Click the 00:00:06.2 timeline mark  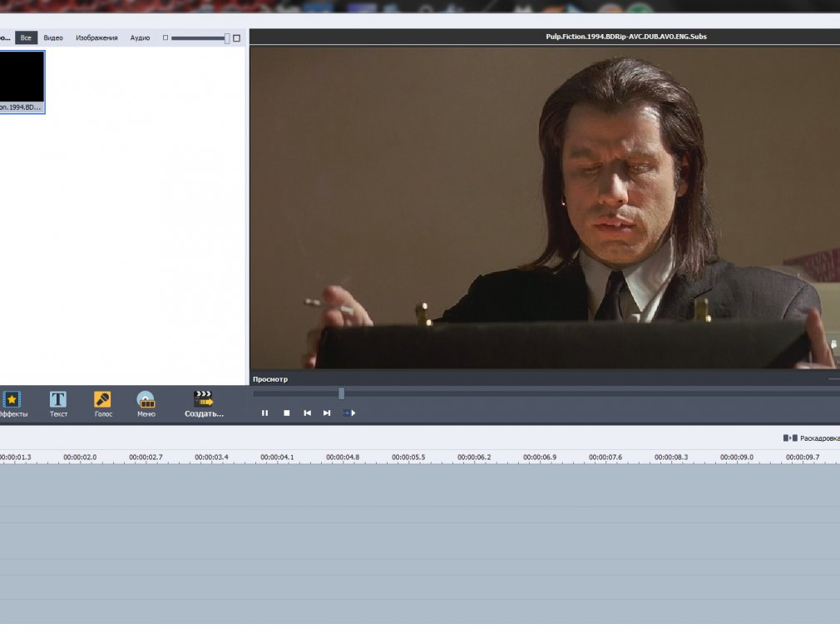click(474, 457)
